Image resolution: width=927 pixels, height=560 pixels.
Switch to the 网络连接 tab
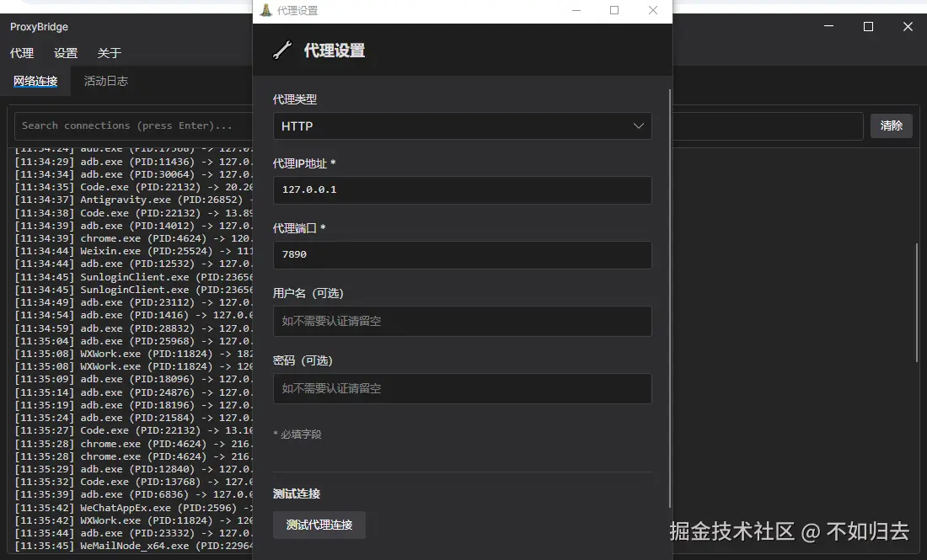35,81
